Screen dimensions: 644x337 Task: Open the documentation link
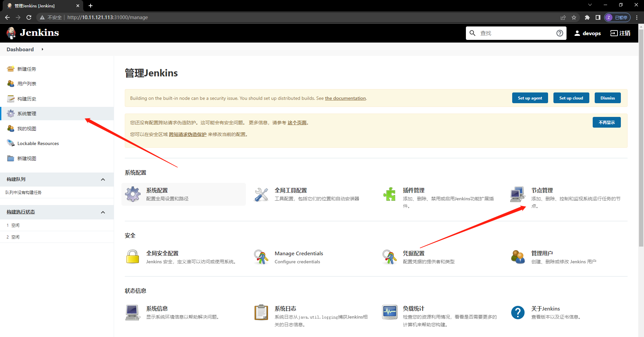(345, 98)
